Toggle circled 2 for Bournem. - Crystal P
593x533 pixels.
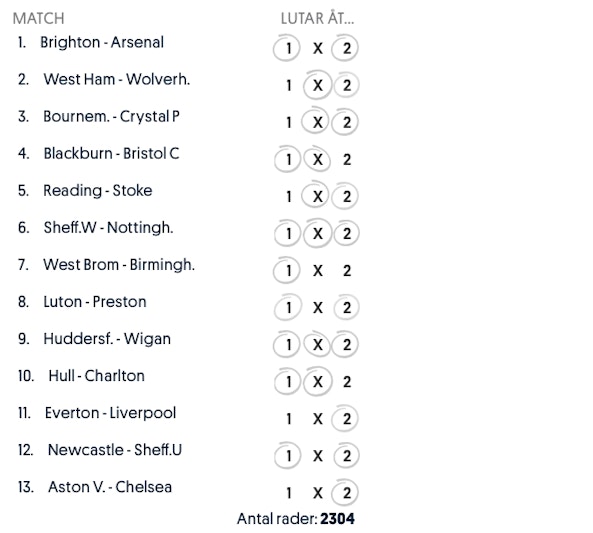point(345,122)
